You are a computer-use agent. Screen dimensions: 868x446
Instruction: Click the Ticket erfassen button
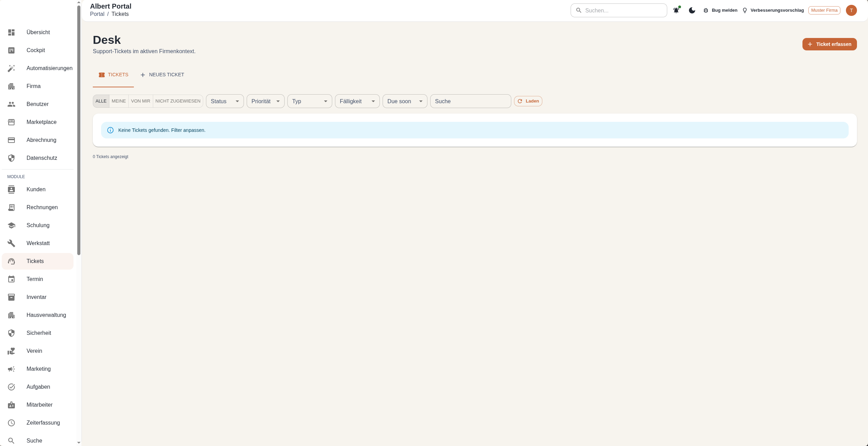(x=830, y=44)
